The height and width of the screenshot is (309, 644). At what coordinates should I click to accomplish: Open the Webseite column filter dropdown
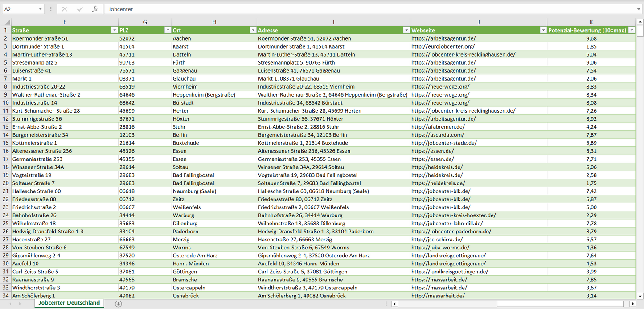[x=543, y=30]
